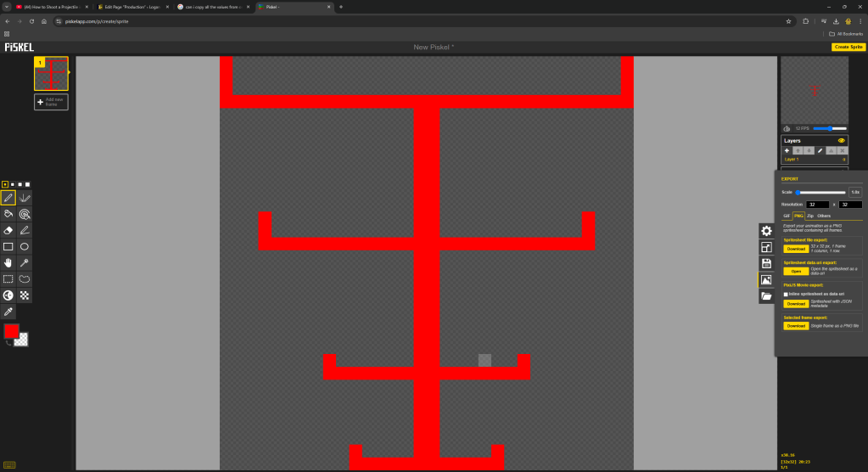Open the Preferences gear panel
868x472 pixels.
pyautogui.click(x=766, y=231)
